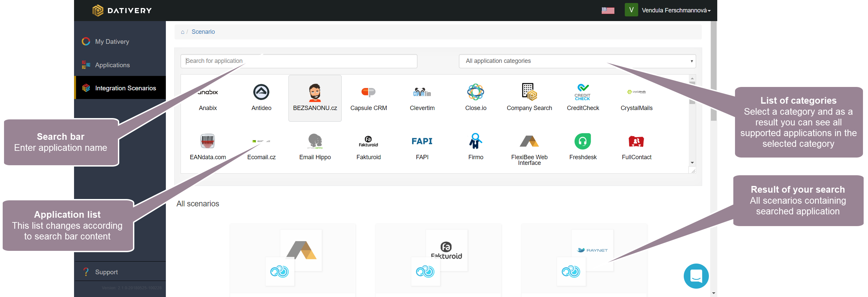The width and height of the screenshot is (868, 297).
Task: Change language via the US flag
Action: point(607,10)
